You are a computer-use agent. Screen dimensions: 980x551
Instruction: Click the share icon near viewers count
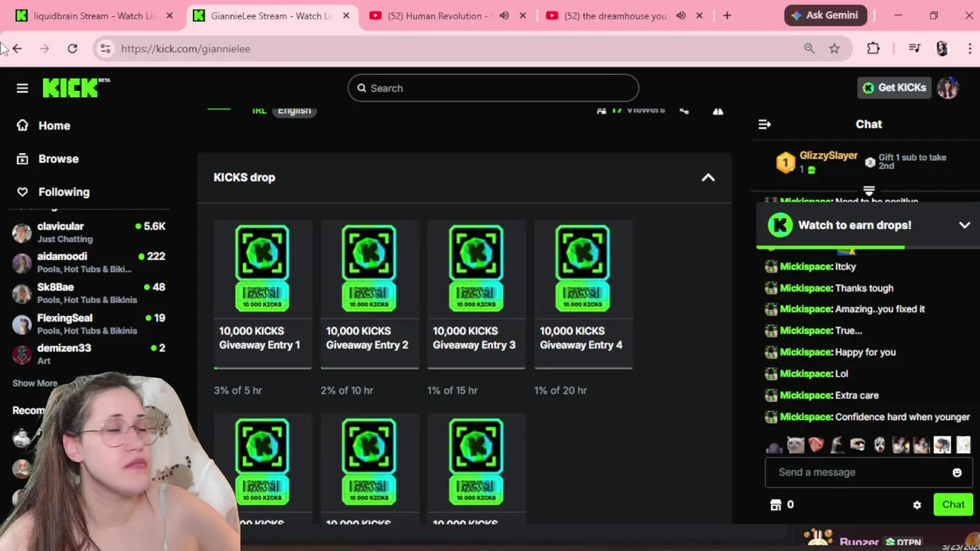point(684,111)
